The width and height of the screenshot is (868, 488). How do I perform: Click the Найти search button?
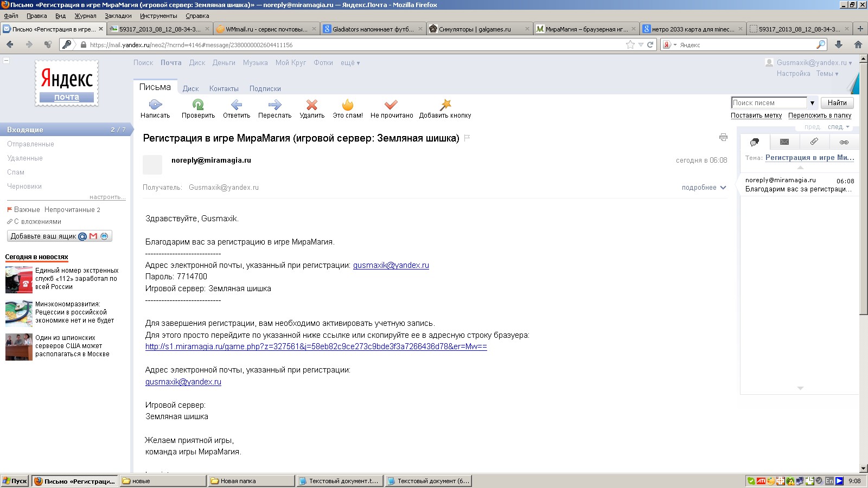pos(837,102)
